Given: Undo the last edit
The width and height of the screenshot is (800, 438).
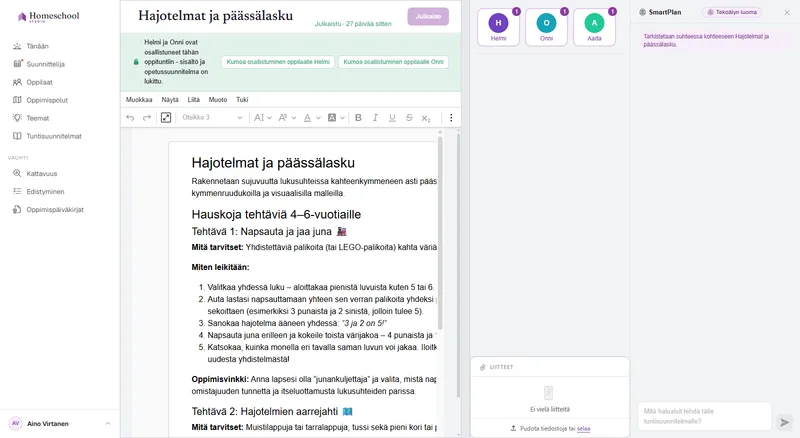Looking at the screenshot, I should (130, 118).
